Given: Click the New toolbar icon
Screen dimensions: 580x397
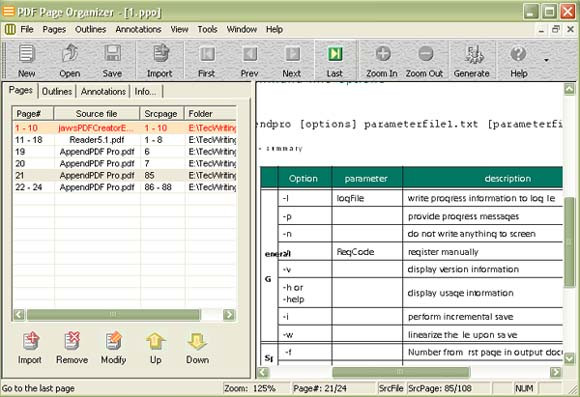Looking at the screenshot, I should point(27,54).
